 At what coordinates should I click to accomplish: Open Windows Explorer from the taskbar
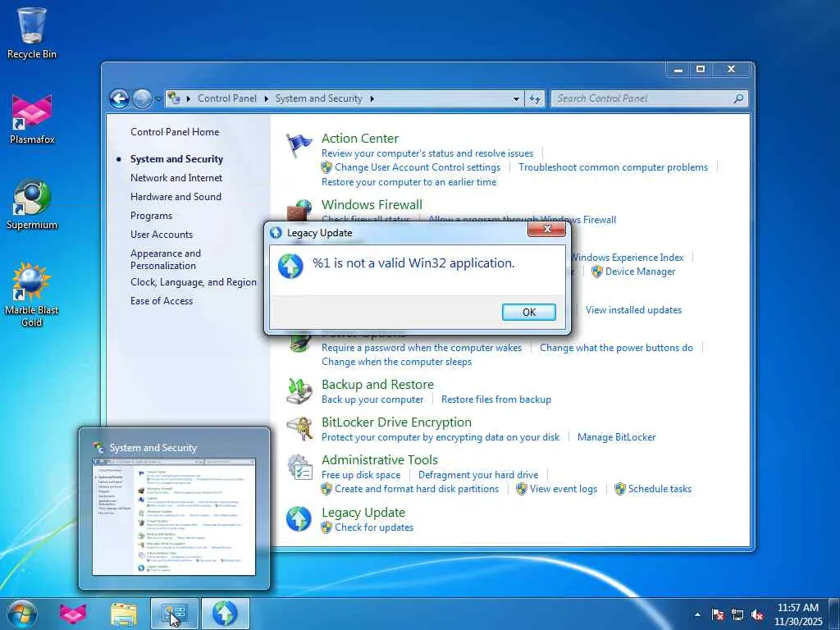pos(124,614)
